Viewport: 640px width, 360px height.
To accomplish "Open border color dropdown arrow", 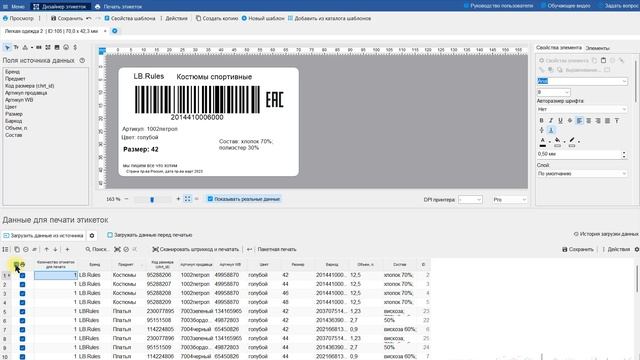I will [x=579, y=142].
